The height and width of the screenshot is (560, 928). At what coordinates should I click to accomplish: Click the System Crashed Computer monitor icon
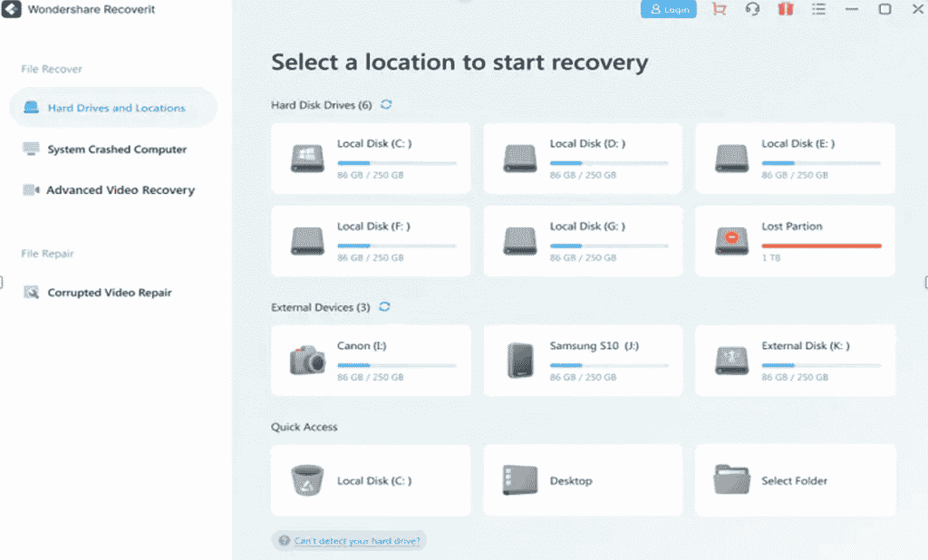coord(31,150)
